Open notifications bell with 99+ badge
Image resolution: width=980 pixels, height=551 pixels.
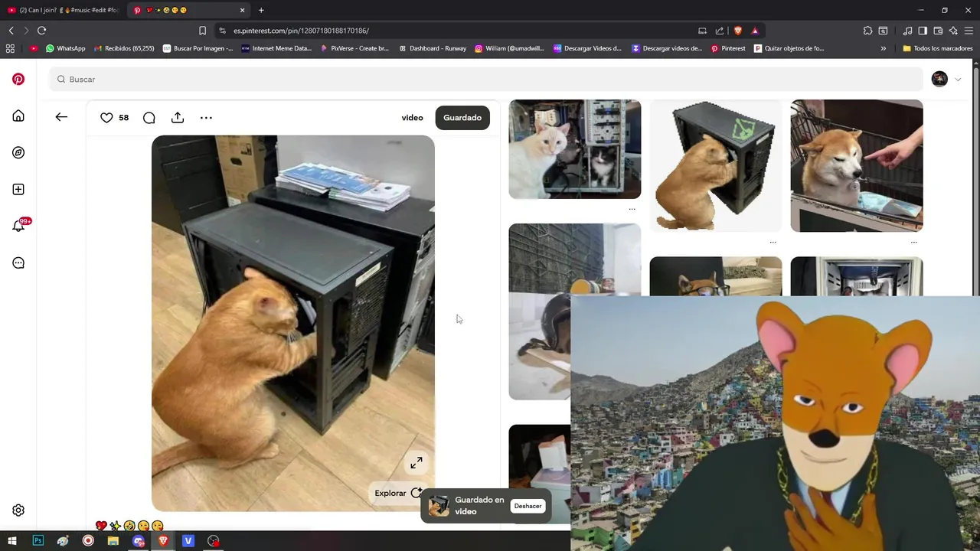tap(18, 226)
